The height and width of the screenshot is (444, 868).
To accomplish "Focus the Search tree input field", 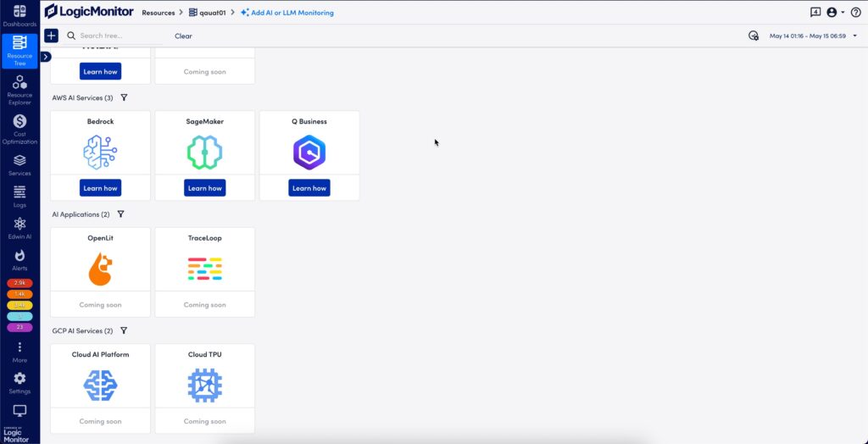I will coord(120,36).
